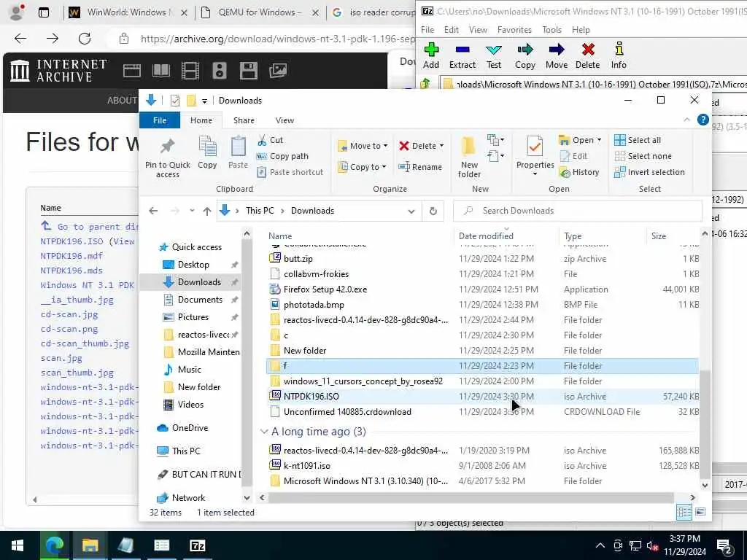Click Copy path in Explorer ribbon
747x560 pixels.
282,156
